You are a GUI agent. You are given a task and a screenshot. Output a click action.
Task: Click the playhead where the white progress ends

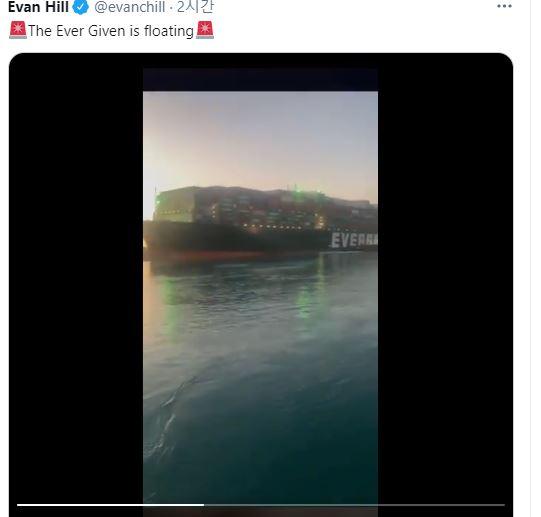coord(204,505)
